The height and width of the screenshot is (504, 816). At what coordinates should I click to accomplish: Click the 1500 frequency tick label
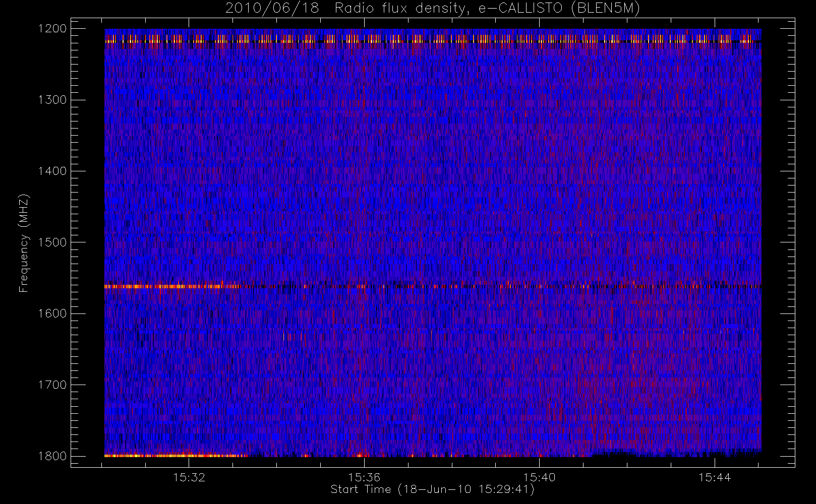click(x=52, y=242)
